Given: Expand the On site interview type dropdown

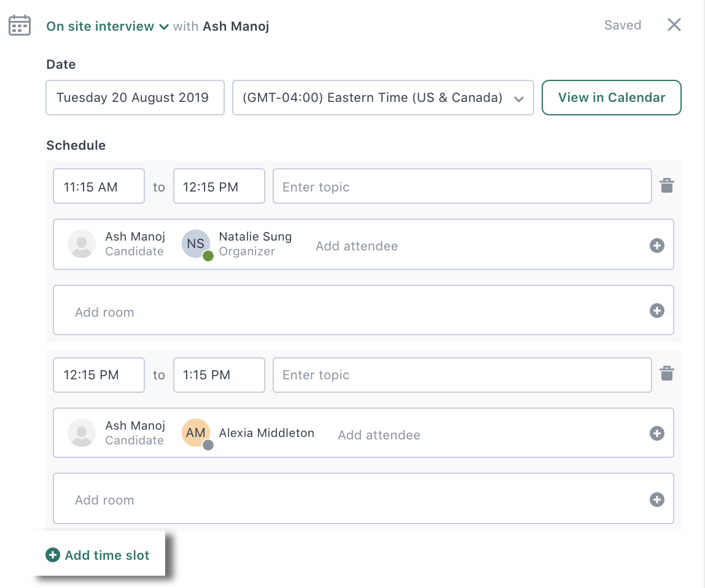Looking at the screenshot, I should (x=163, y=27).
